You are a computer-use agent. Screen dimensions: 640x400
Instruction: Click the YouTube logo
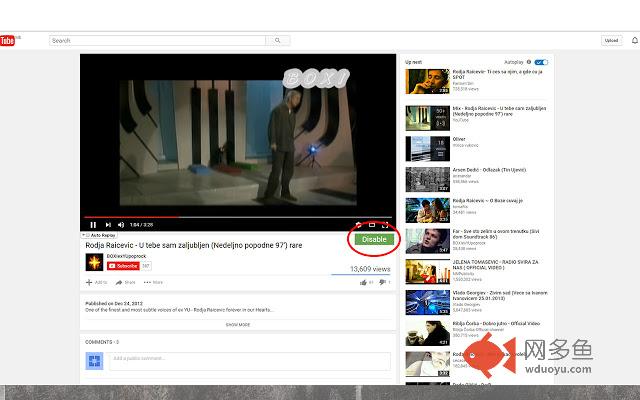click(x=8, y=40)
